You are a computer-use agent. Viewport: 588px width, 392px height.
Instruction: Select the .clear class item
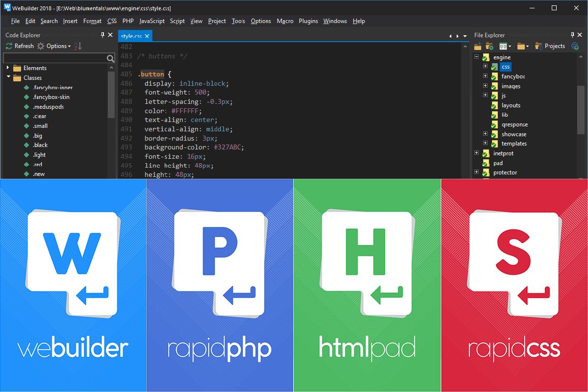tap(40, 116)
